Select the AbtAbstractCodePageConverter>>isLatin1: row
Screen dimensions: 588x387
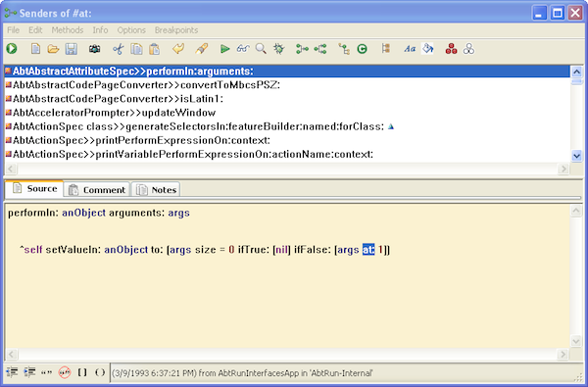[287, 99]
